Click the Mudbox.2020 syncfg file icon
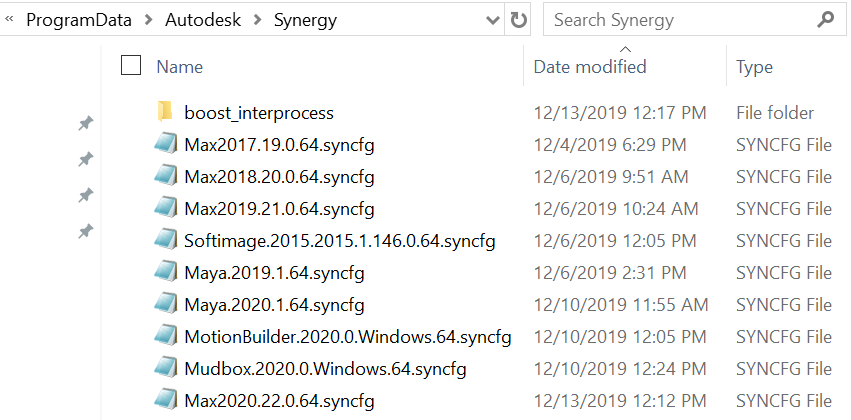This screenshot has width=851, height=420. (x=165, y=369)
